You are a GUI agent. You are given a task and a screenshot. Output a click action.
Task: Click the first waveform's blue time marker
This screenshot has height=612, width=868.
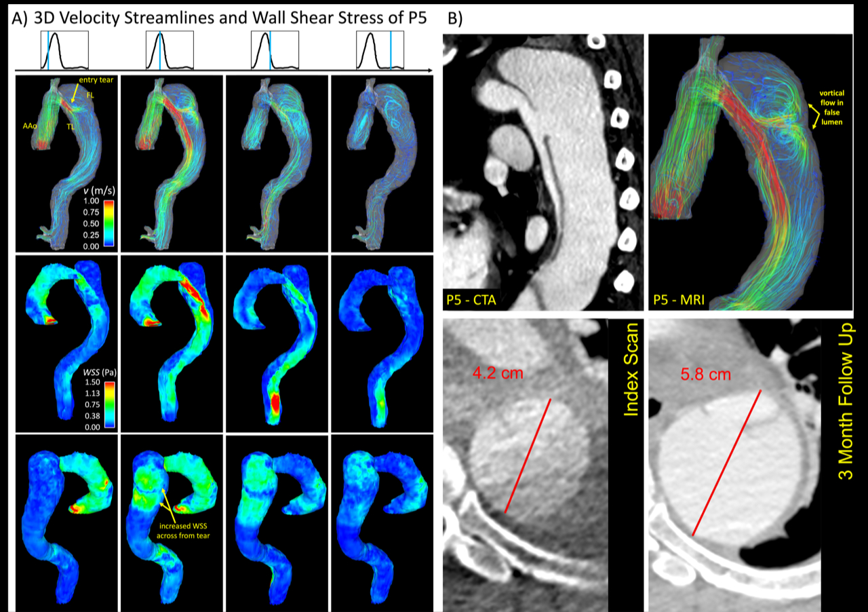click(x=48, y=50)
